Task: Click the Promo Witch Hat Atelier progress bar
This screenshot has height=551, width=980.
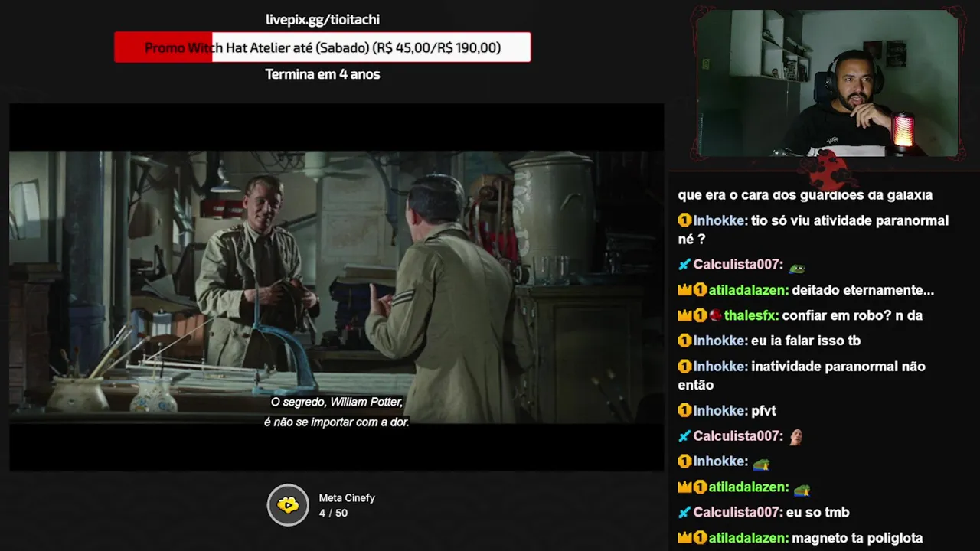Action: (x=322, y=47)
